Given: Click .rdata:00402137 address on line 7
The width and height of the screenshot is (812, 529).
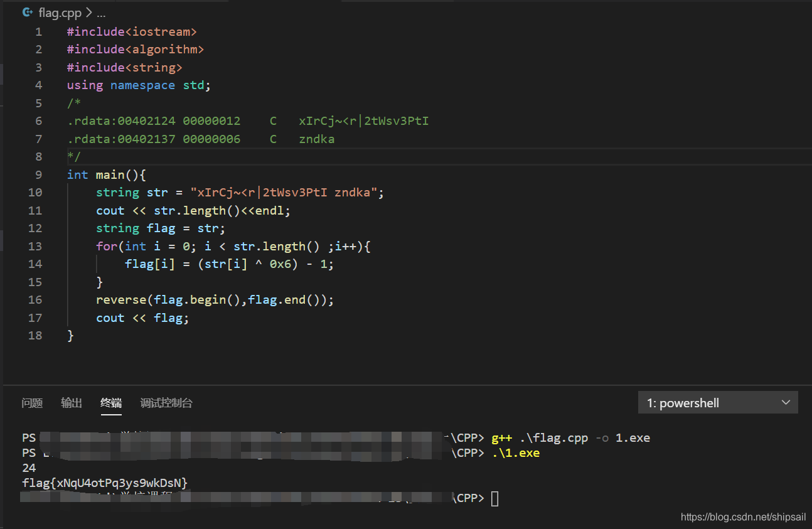Looking at the screenshot, I should [x=121, y=139].
